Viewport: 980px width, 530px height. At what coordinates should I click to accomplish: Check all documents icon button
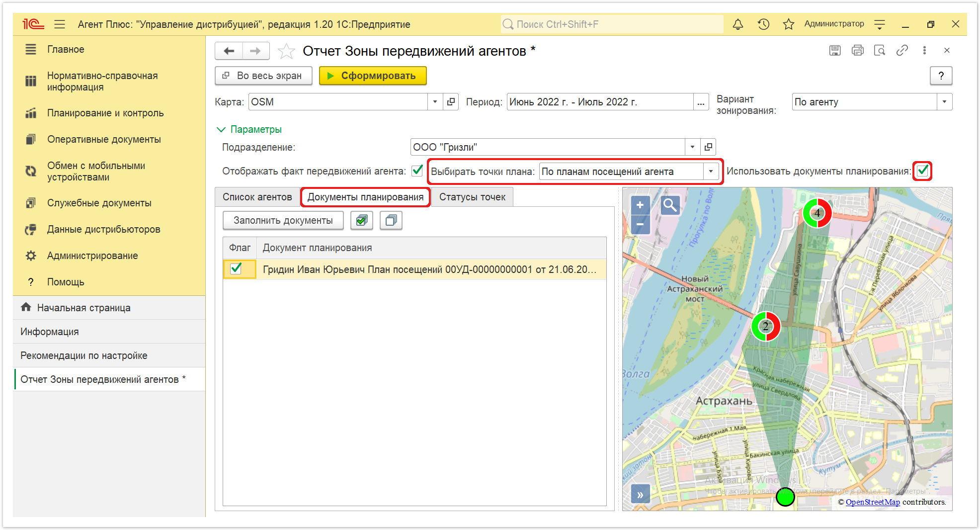point(362,220)
